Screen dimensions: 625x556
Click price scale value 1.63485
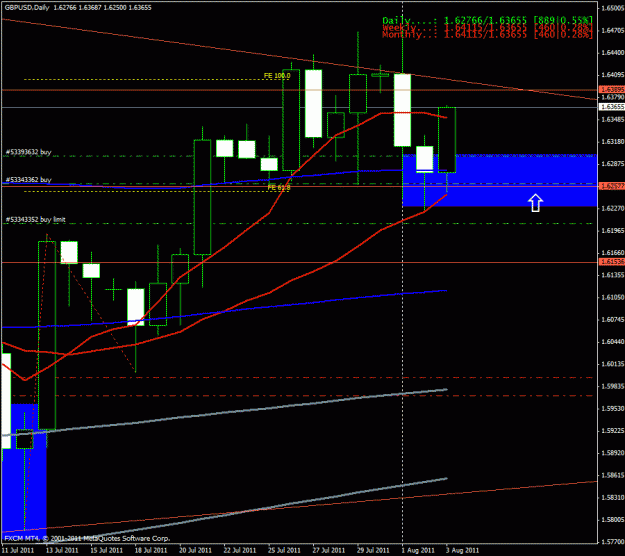[x=612, y=119]
